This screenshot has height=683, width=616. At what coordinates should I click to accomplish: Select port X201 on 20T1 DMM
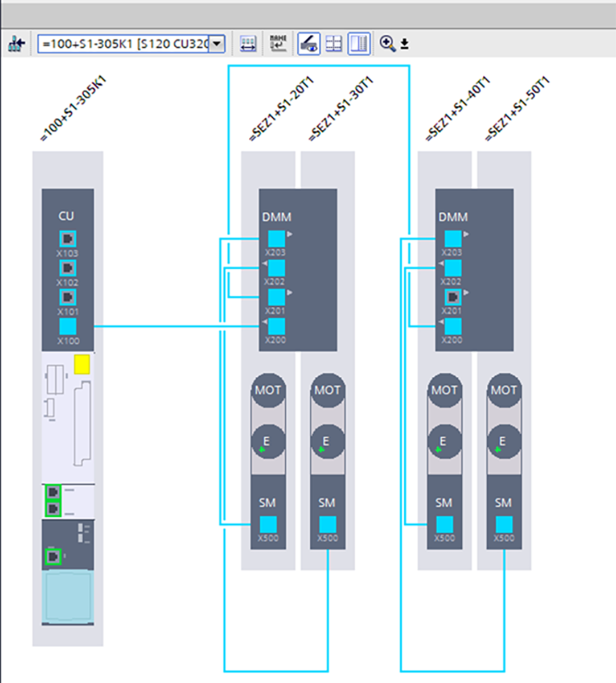(276, 297)
